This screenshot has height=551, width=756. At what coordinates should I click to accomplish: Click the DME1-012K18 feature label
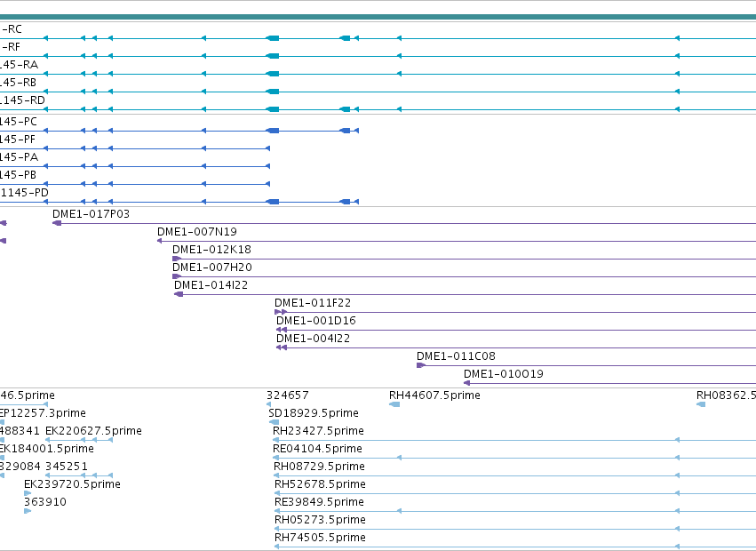[211, 250]
